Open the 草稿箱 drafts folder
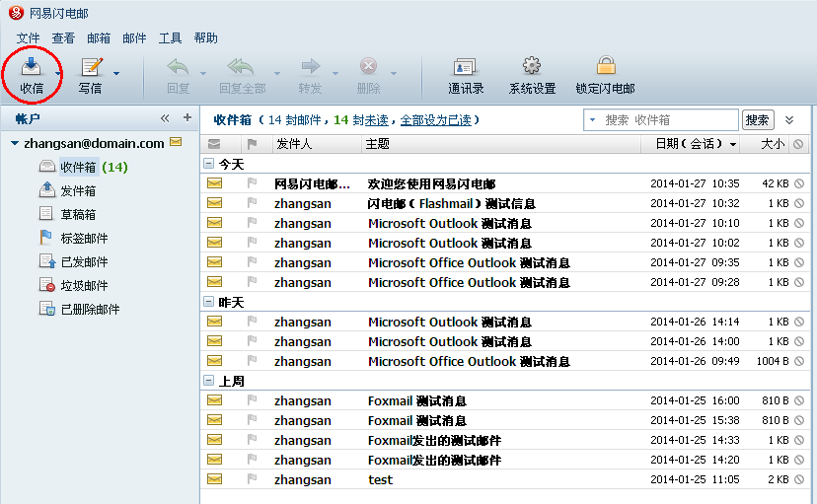The width and height of the screenshot is (817, 504). (68, 214)
